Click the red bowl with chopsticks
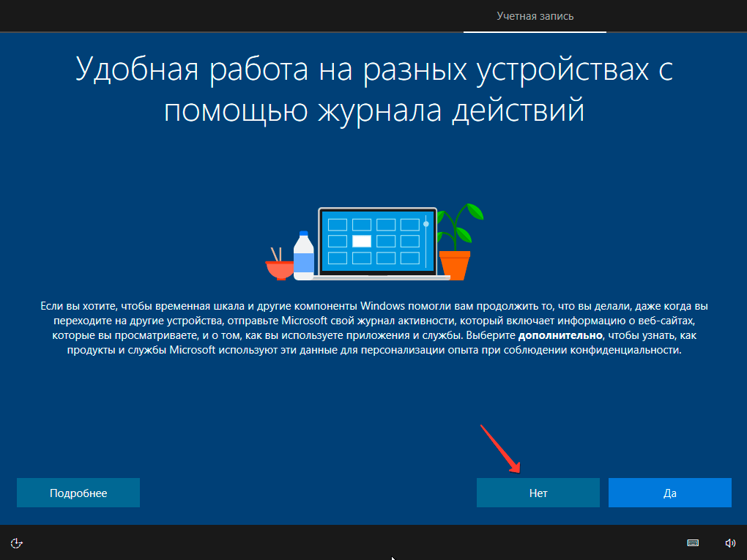The width and height of the screenshot is (747, 560). coord(279,265)
